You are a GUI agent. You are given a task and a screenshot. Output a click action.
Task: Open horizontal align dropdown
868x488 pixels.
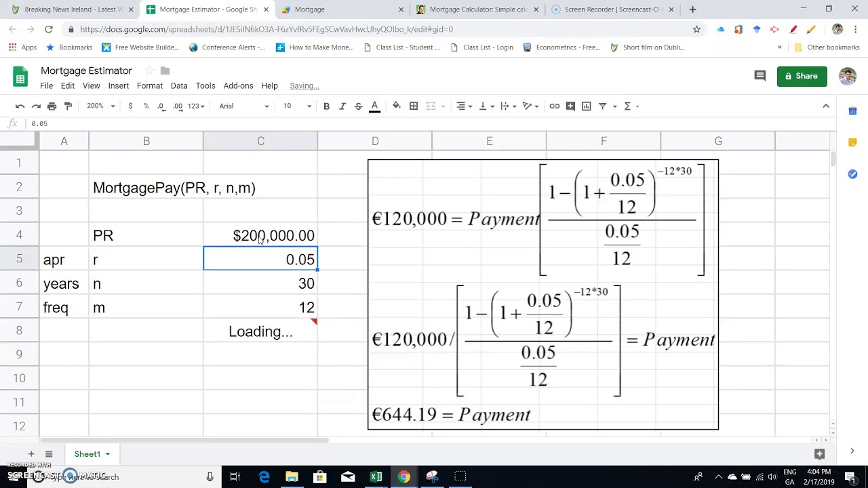pos(464,106)
